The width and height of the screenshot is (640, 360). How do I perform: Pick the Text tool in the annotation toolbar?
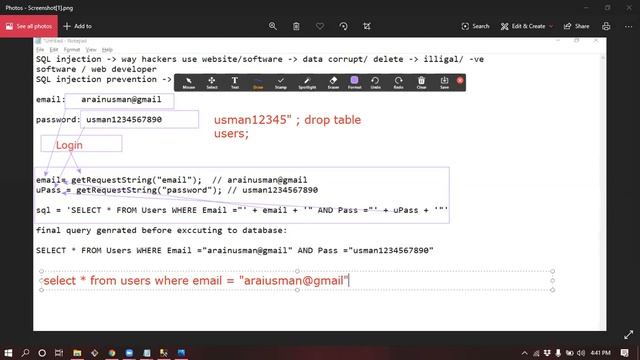tap(235, 82)
